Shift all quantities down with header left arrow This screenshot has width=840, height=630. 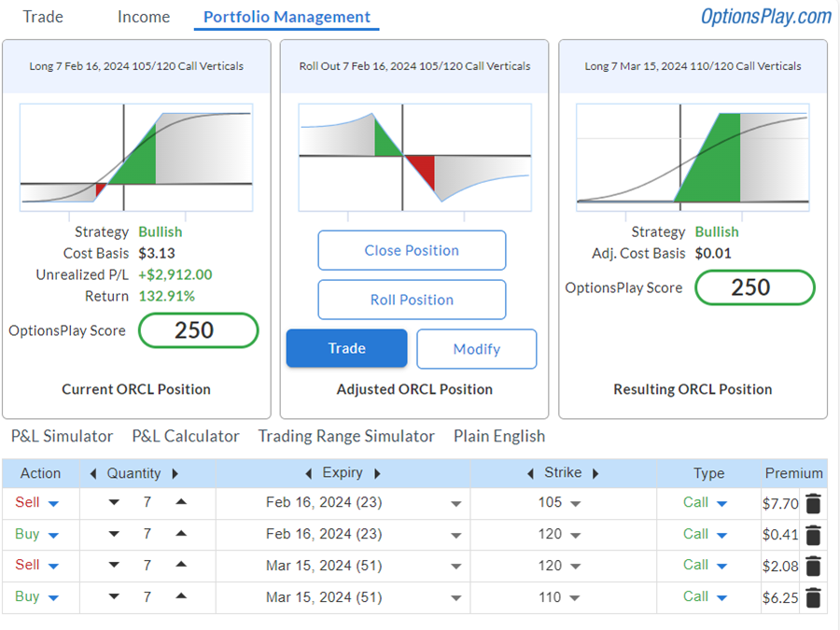pos(93,473)
